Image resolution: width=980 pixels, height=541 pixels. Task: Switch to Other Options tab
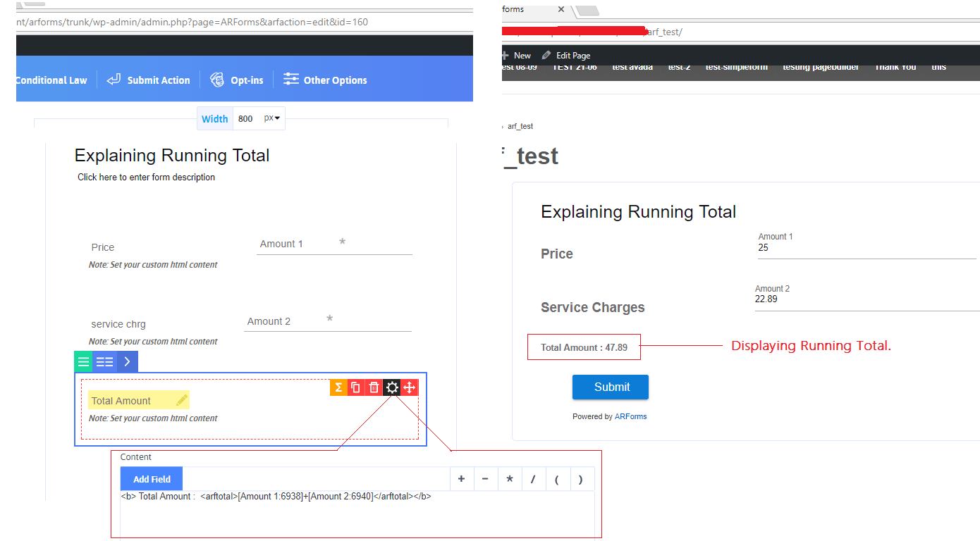(x=325, y=80)
